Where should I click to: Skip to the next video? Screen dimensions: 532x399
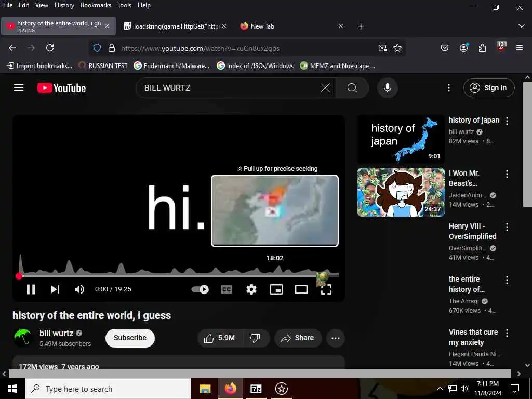click(55, 289)
